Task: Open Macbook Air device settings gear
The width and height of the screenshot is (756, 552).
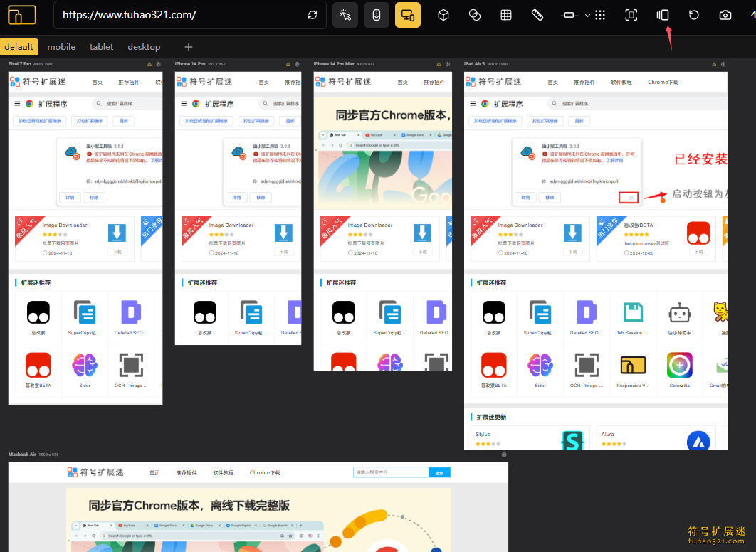Action: (504, 455)
